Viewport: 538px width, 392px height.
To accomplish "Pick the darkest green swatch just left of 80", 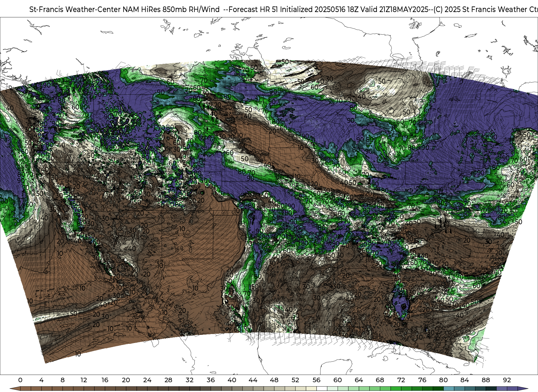I will (x=438, y=389).
